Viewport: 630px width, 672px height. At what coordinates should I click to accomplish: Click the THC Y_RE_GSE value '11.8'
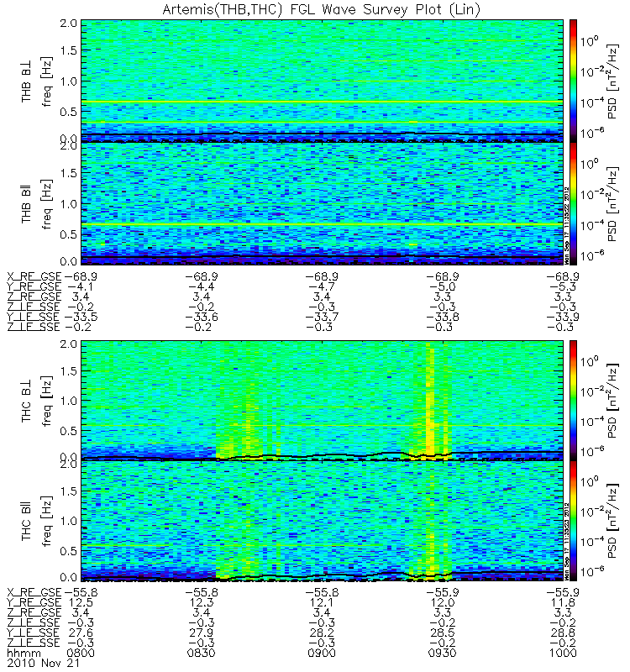pyautogui.click(x=563, y=602)
